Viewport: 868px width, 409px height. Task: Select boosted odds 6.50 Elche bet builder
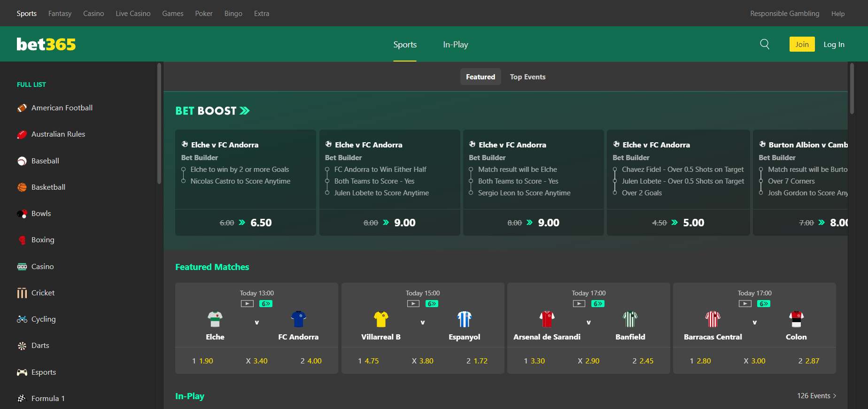pos(246,223)
